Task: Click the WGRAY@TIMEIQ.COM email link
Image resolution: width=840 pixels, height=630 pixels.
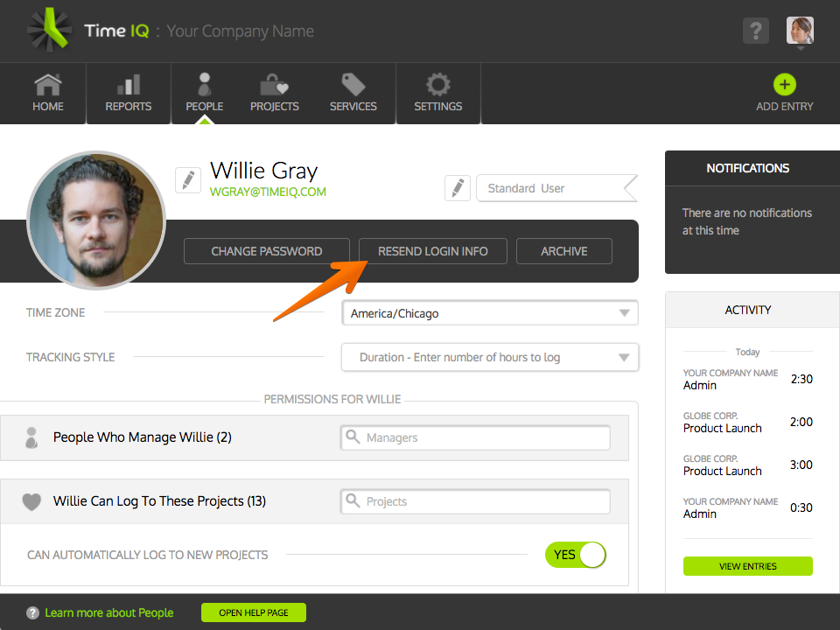Action: tap(268, 192)
